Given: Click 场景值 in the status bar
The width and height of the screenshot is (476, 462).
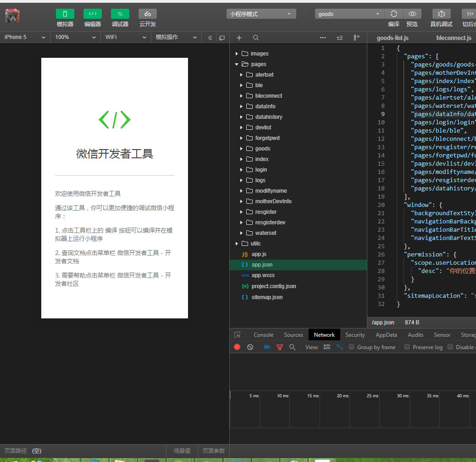Looking at the screenshot, I should click(182, 451).
